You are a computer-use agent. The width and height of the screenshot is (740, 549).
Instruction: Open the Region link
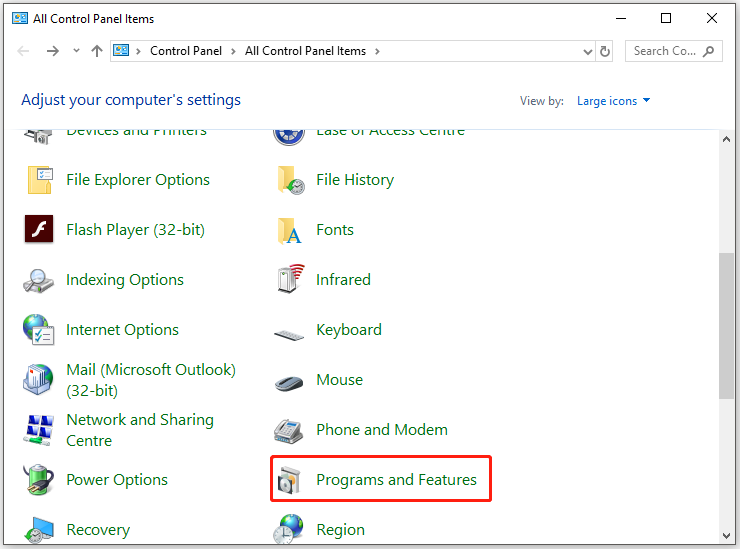[340, 530]
